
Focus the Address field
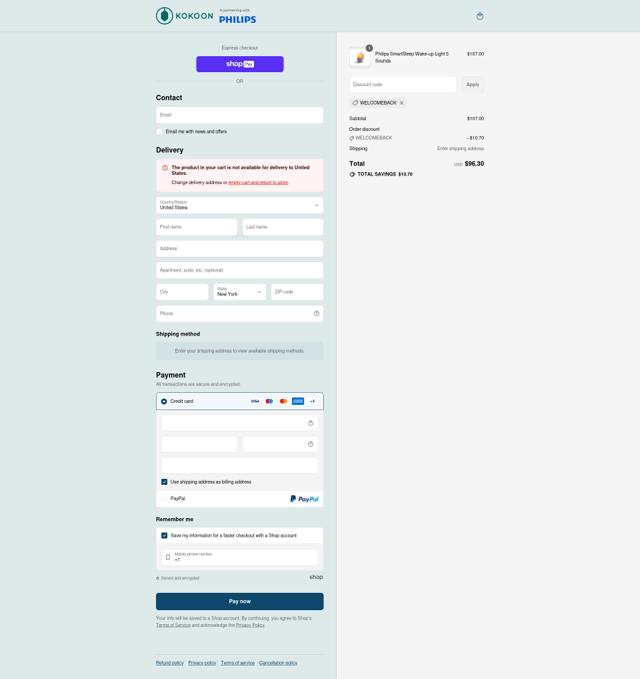[239, 249]
